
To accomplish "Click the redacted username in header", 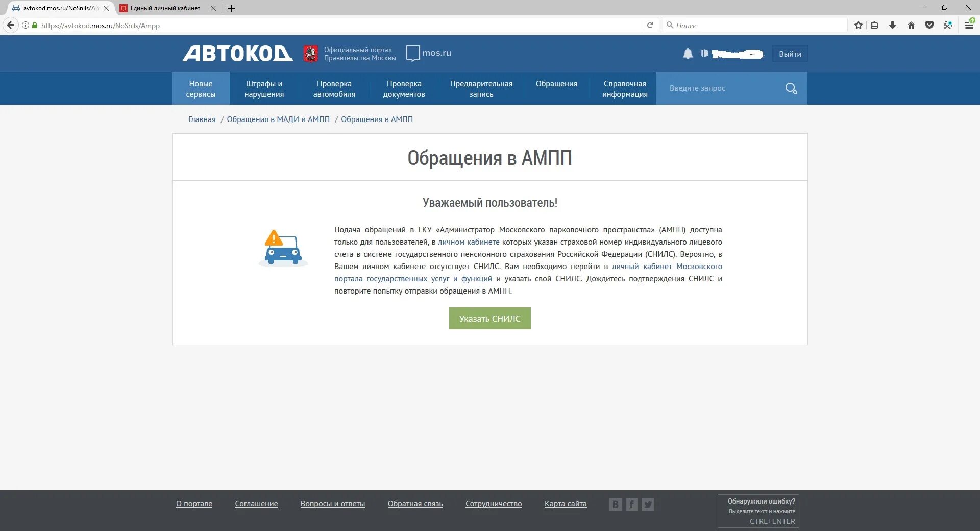I will pyautogui.click(x=738, y=54).
